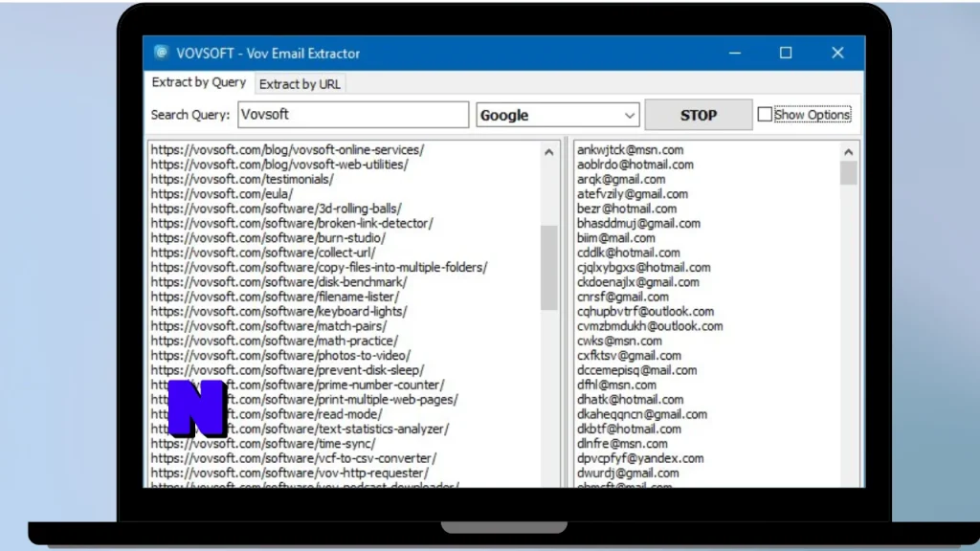980x551 pixels.
Task: Select email aoblrdo@hotmail.com
Action: (635, 165)
